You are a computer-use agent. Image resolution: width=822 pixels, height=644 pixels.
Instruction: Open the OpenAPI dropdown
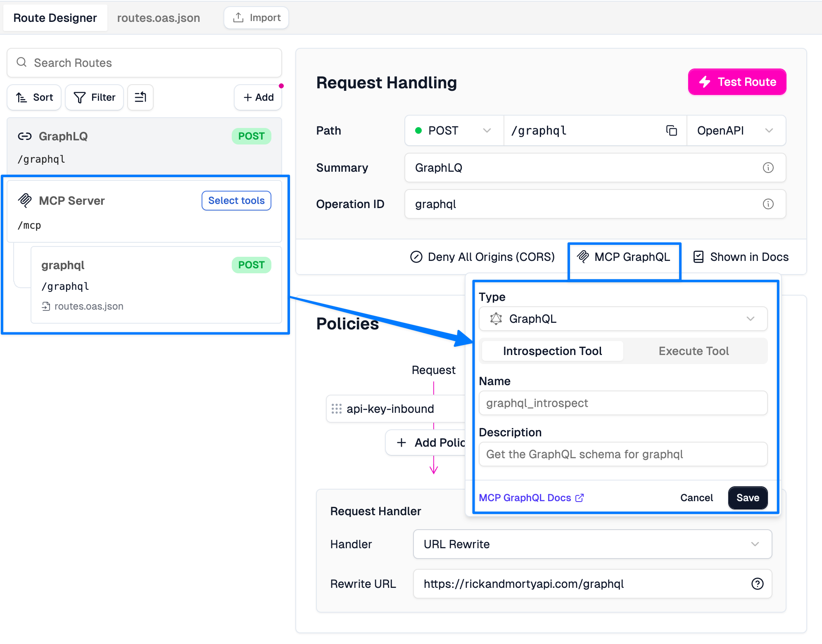pos(736,130)
